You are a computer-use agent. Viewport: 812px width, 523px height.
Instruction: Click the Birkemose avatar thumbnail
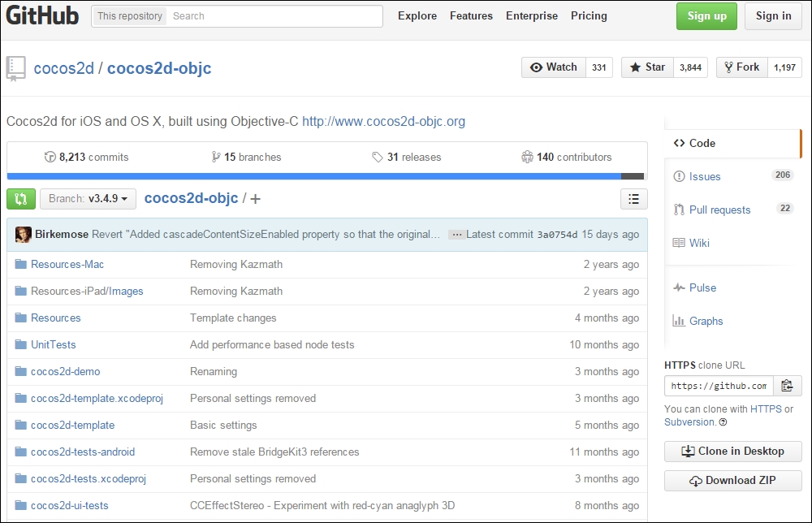(x=24, y=235)
